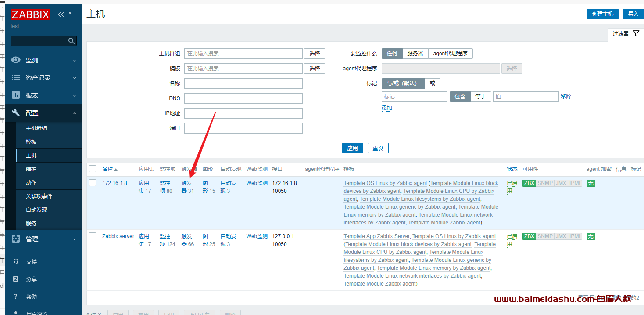Click the question mark icon next to 帮助
The width and height of the screenshot is (644, 315).
point(16,297)
